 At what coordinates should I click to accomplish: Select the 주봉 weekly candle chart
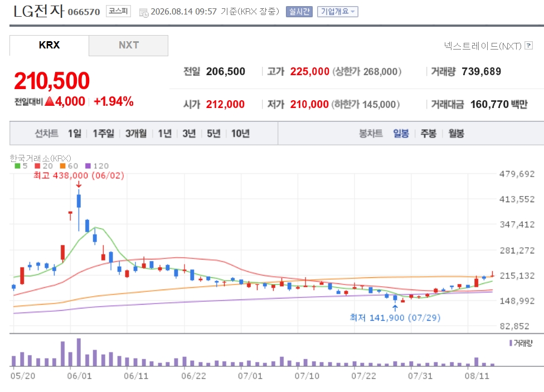point(429,134)
